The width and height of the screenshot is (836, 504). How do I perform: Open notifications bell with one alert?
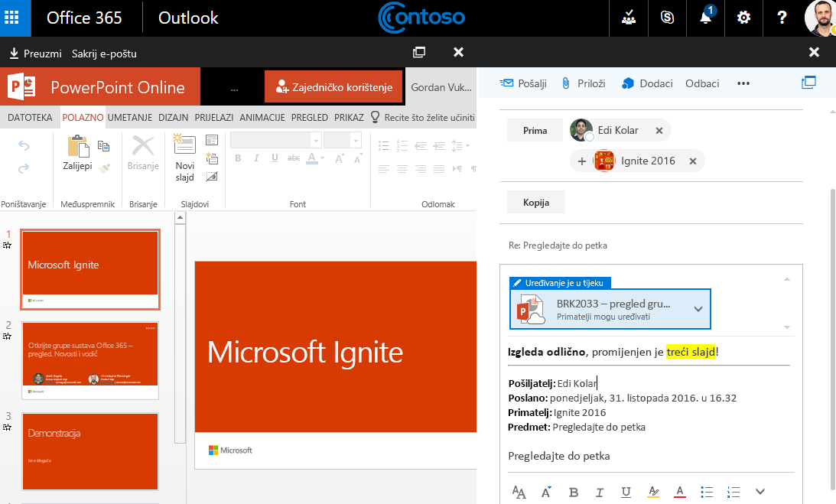(705, 18)
